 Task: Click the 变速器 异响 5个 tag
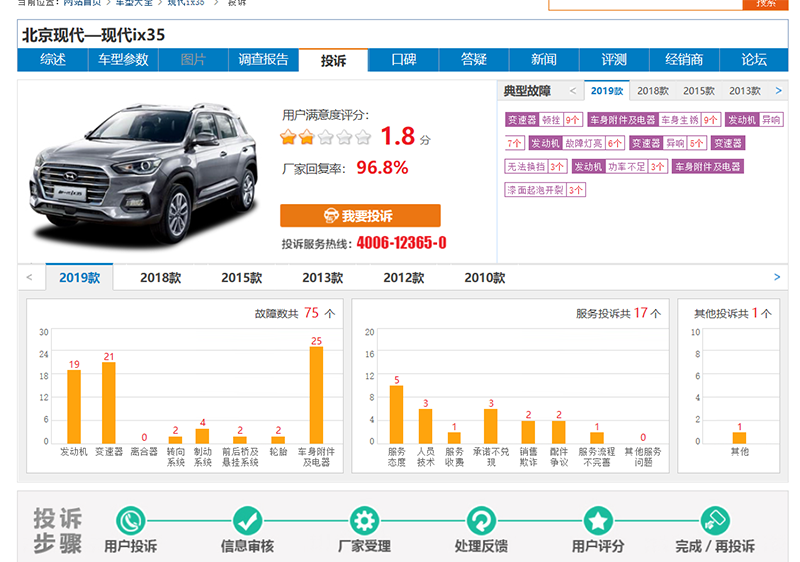668,143
